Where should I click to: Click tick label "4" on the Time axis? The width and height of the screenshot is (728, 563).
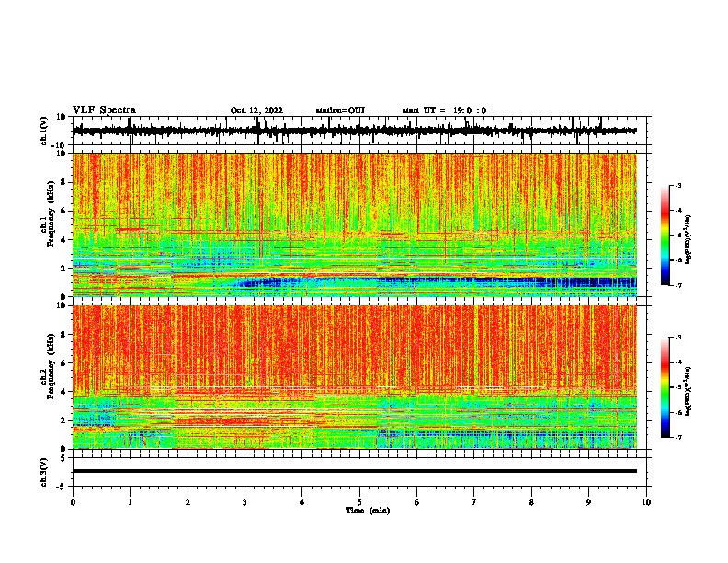(x=302, y=502)
